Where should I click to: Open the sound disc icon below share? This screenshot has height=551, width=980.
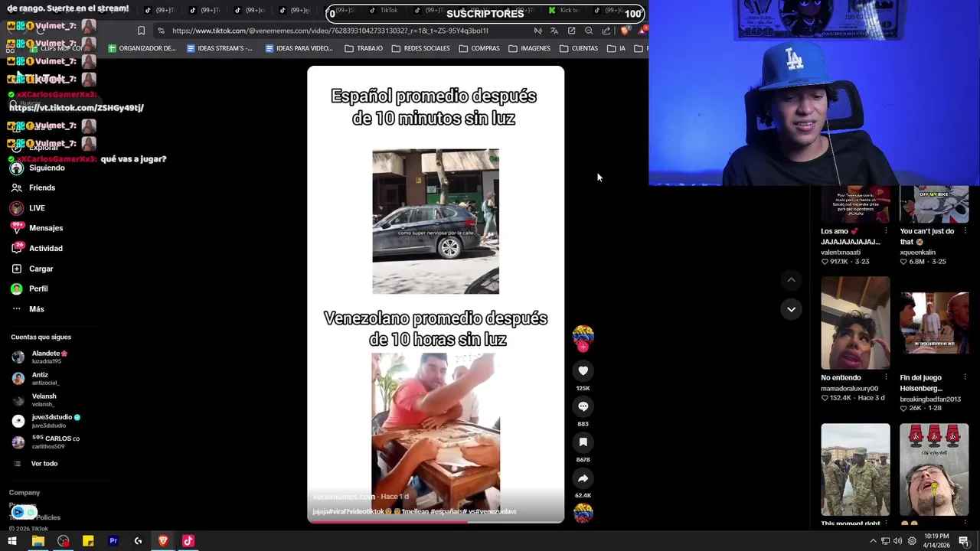[583, 513]
